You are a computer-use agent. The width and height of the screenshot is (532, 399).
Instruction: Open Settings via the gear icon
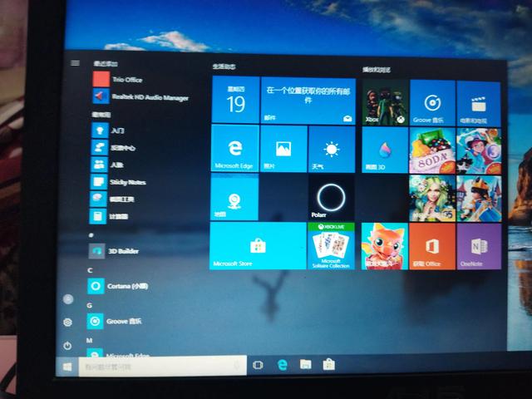click(67, 322)
